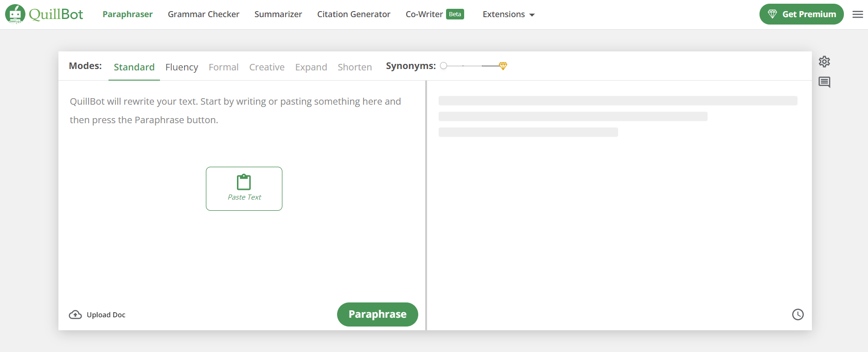Expand the Extensions dropdown
Image resolution: width=868 pixels, height=352 pixels.
(509, 14)
